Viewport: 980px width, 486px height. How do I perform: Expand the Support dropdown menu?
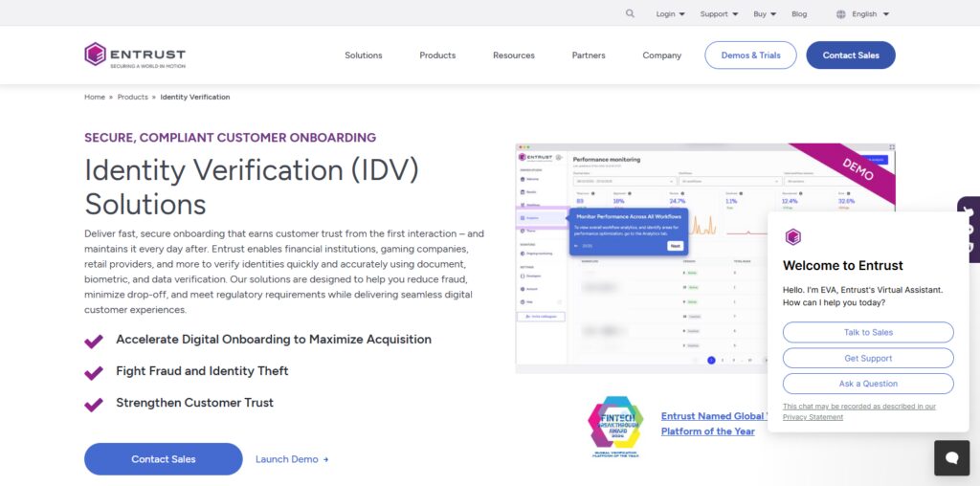tap(719, 13)
